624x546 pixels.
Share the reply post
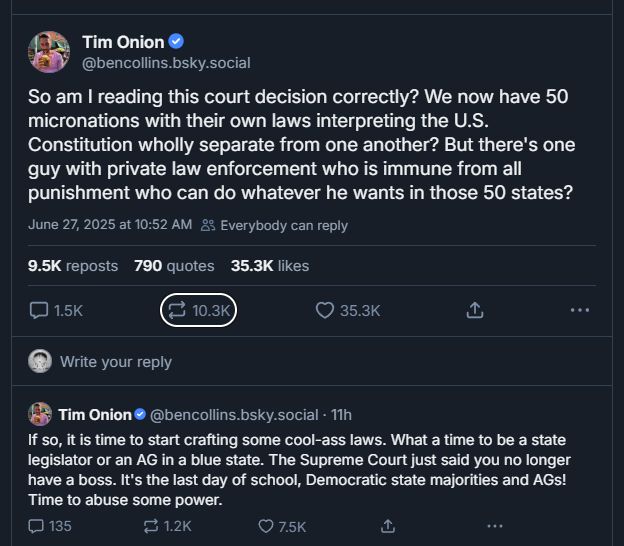[x=388, y=526]
